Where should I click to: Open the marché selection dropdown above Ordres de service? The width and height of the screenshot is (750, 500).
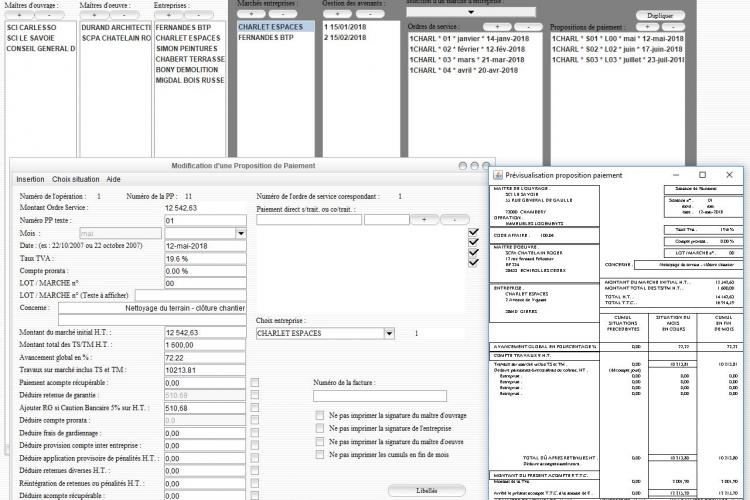tap(471, 11)
